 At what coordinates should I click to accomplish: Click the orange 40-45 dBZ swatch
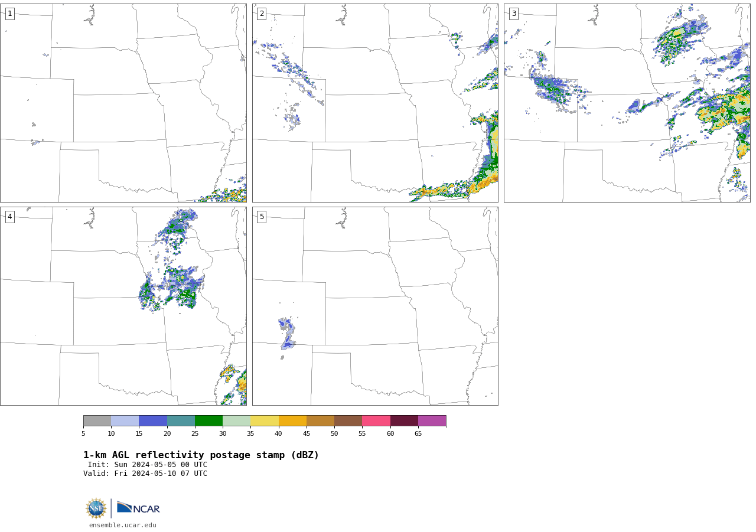pos(292,420)
